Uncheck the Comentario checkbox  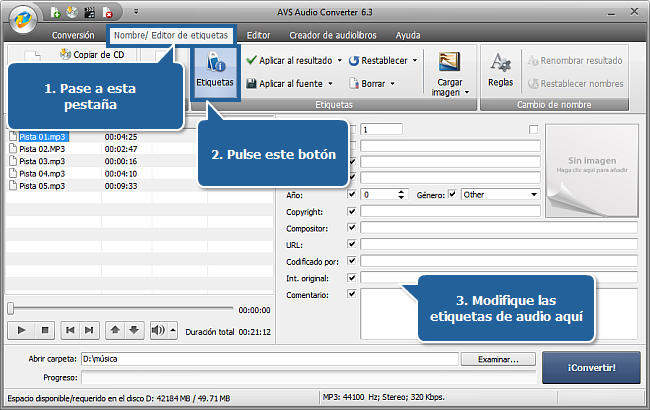[351, 294]
